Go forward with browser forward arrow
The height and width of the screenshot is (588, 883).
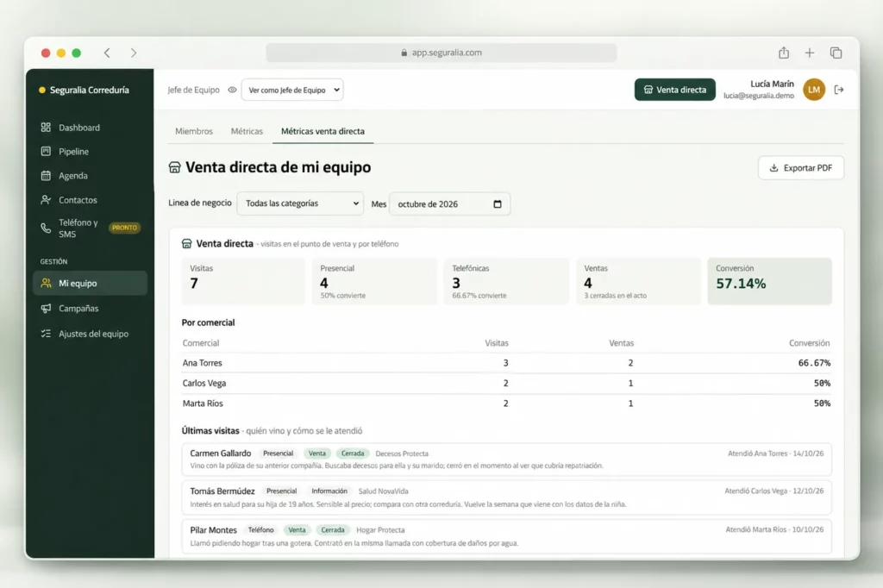click(134, 53)
